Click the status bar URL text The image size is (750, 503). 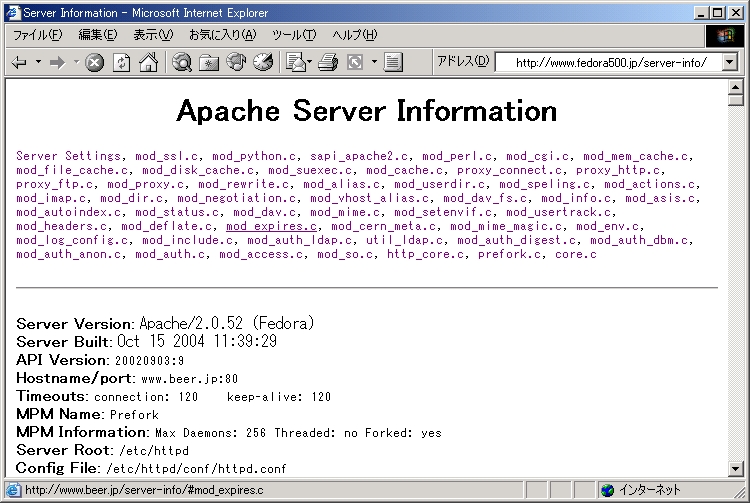pyautogui.click(x=144, y=490)
